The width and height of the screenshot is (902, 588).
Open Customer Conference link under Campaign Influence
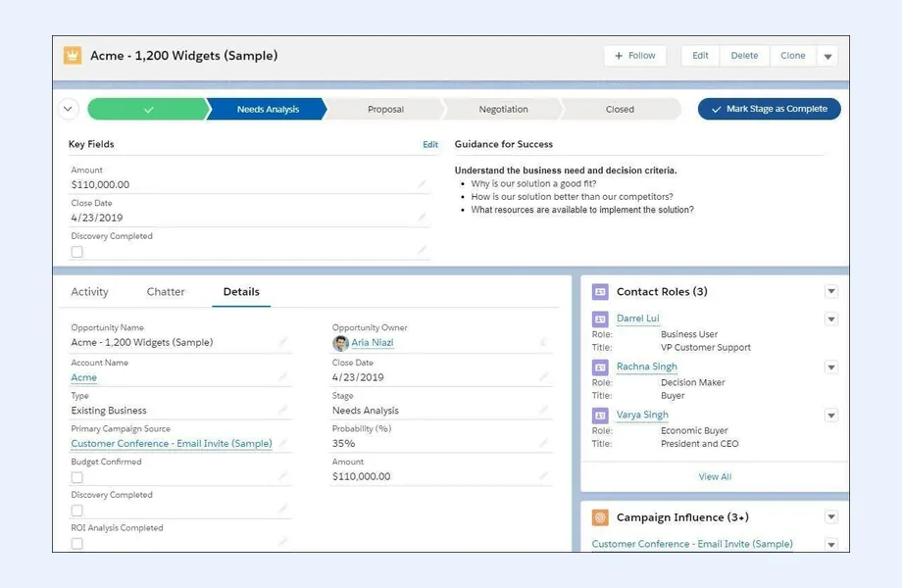(x=692, y=544)
